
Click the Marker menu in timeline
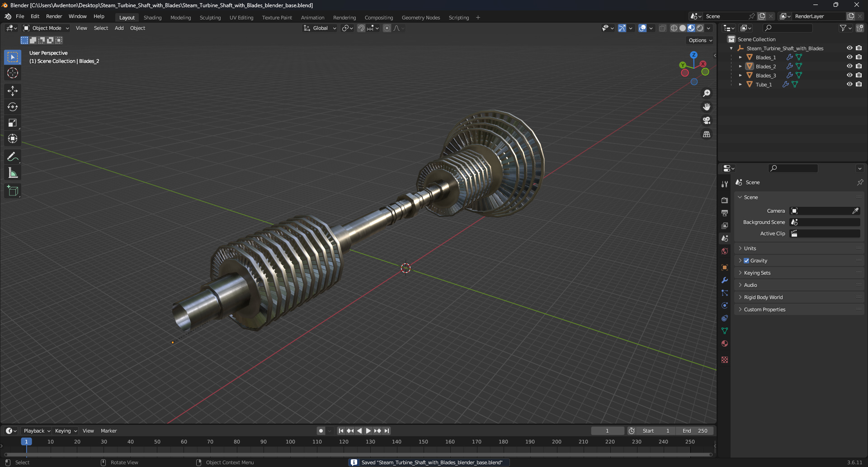108,431
